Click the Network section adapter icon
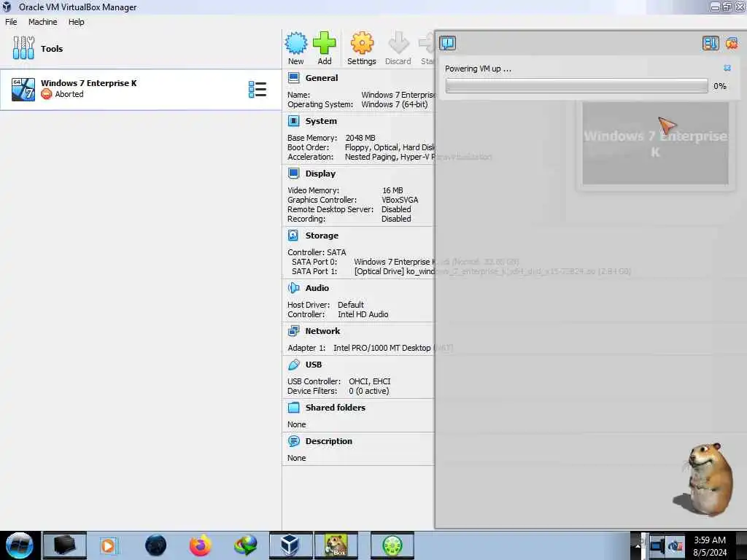The width and height of the screenshot is (747, 560). (293, 330)
